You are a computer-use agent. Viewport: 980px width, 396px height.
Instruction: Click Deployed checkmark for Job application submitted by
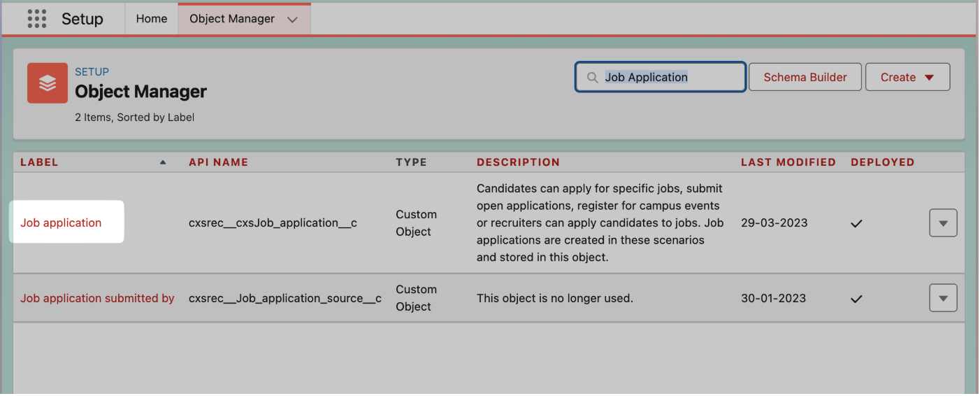856,299
